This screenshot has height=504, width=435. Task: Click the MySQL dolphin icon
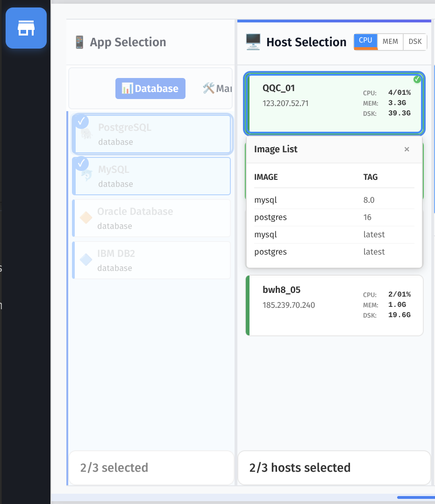click(x=86, y=176)
